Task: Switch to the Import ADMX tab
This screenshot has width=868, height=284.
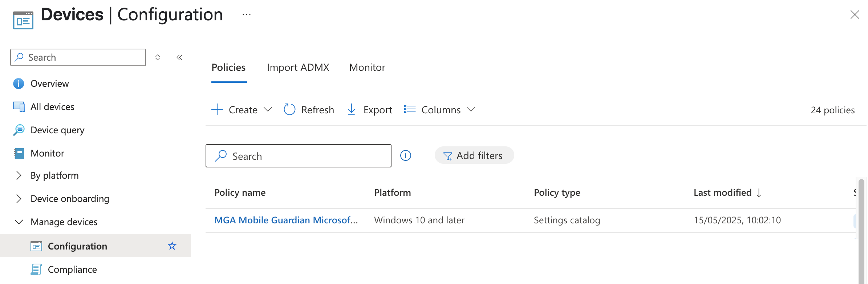Action: (298, 68)
